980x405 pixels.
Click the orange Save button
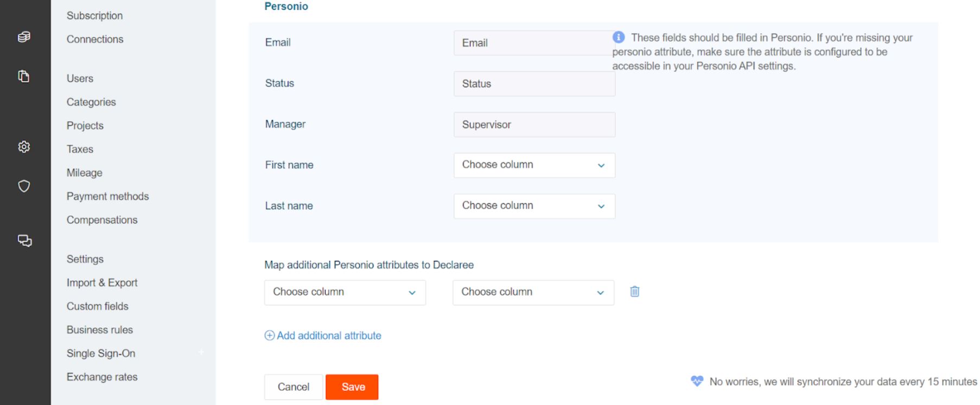pos(352,387)
